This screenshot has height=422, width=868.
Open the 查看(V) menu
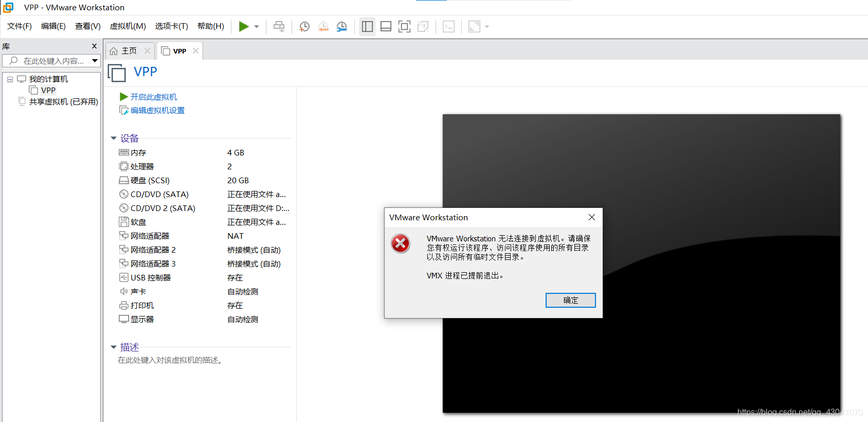88,26
